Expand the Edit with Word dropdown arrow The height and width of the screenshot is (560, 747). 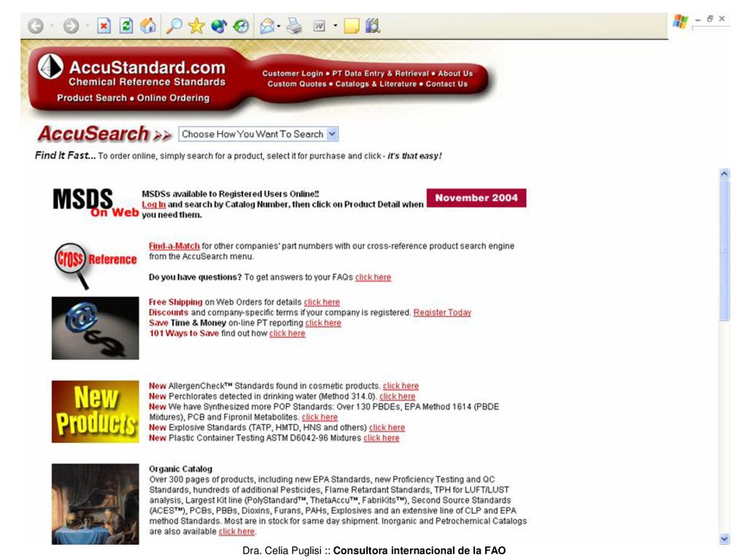[x=335, y=26]
